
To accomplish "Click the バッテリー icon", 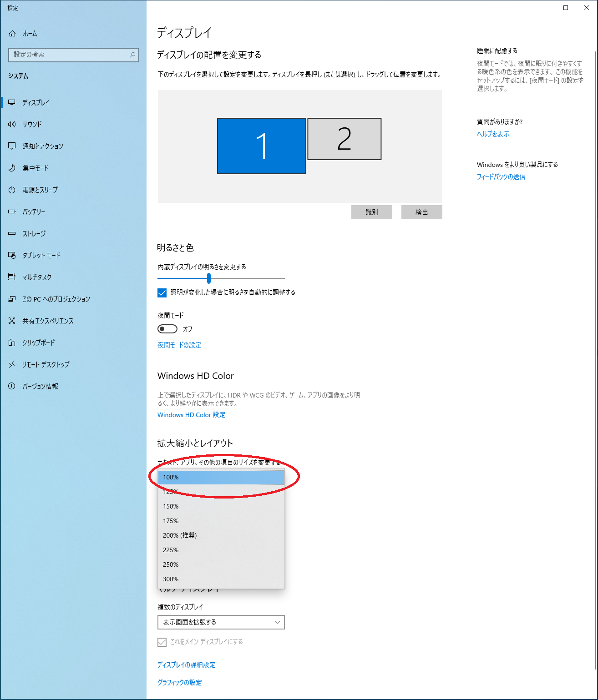I will point(12,212).
